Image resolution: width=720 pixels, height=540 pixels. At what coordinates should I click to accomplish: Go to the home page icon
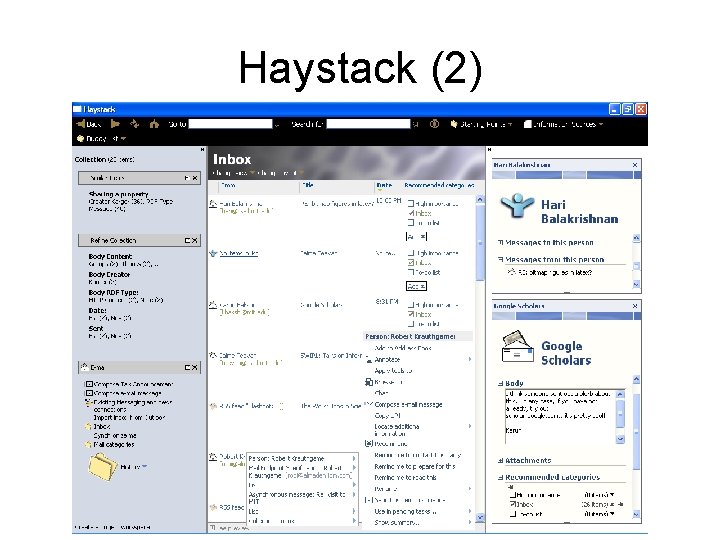(x=154, y=124)
